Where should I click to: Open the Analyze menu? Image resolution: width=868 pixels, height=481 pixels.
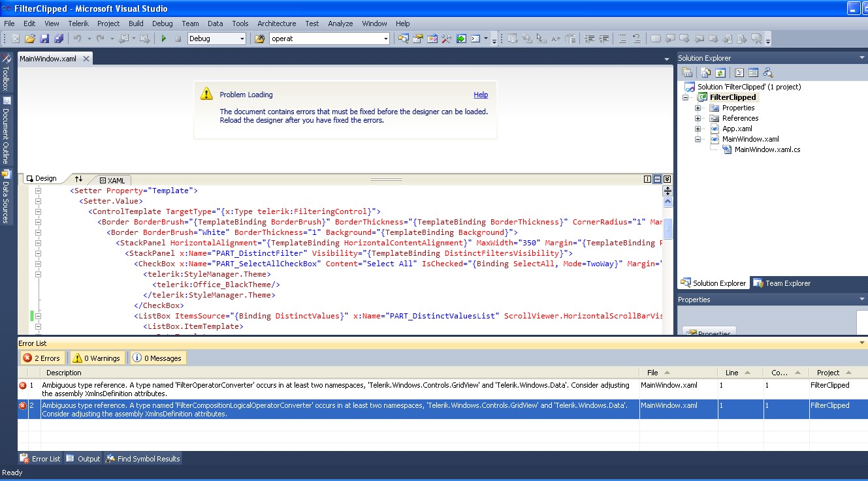point(340,23)
